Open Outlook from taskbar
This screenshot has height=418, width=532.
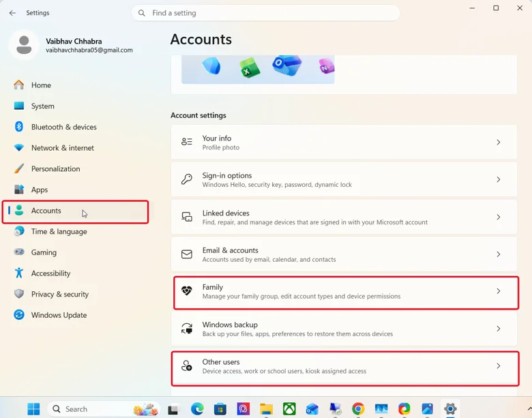click(312, 409)
